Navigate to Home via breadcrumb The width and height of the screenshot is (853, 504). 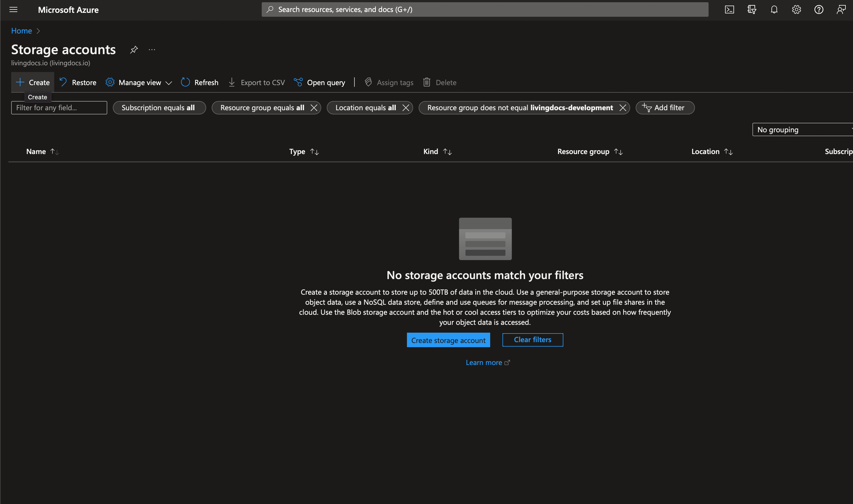(21, 31)
